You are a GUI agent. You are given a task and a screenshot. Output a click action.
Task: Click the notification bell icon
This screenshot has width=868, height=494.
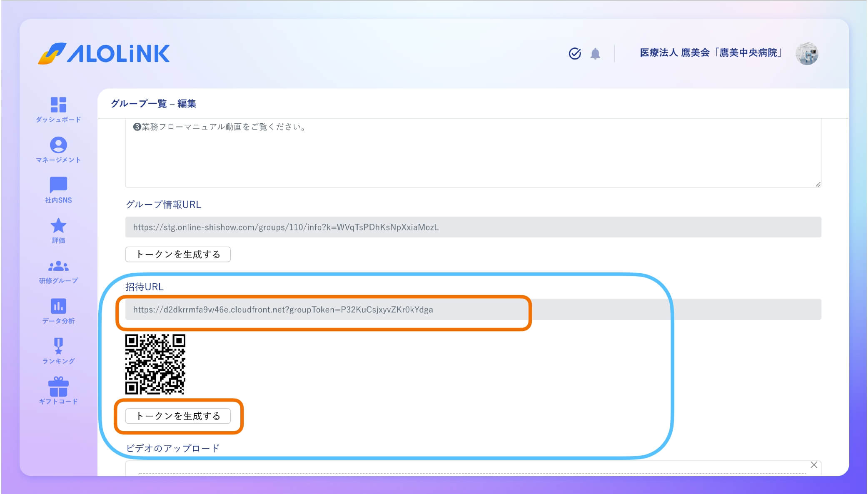point(595,54)
